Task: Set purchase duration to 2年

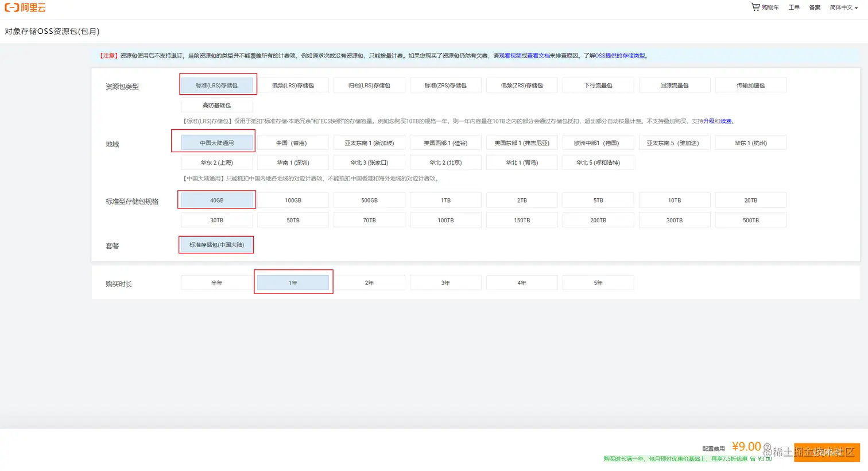Action: [370, 283]
